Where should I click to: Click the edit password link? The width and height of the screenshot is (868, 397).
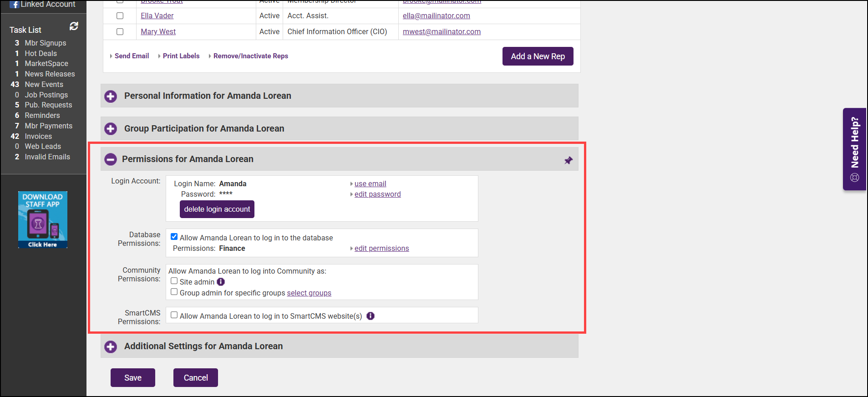[x=377, y=194]
